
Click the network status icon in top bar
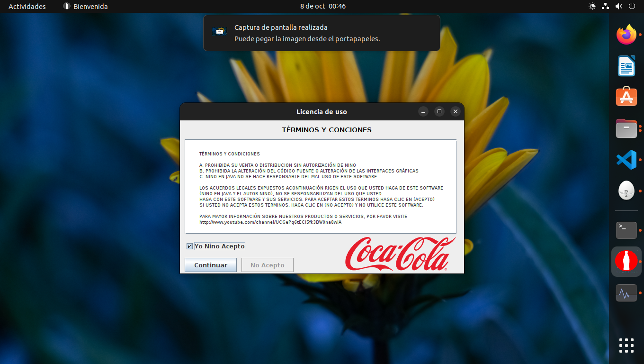click(605, 6)
